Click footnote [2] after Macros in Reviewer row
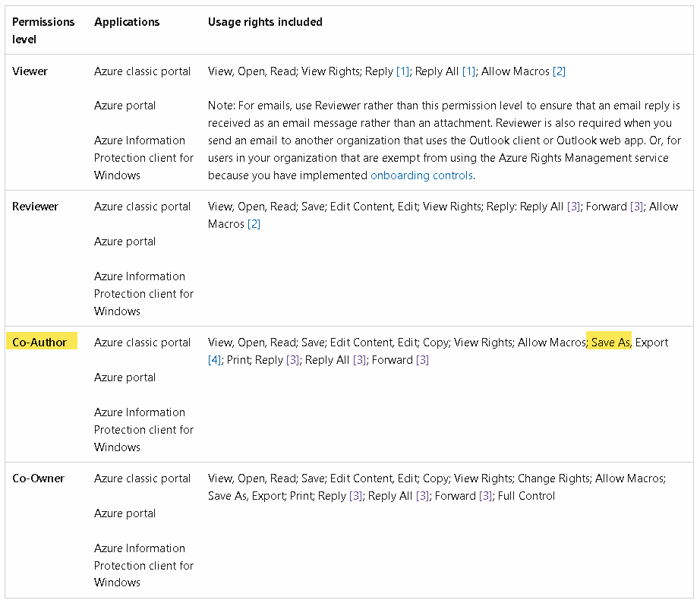This screenshot has width=700, height=600. coord(254,224)
